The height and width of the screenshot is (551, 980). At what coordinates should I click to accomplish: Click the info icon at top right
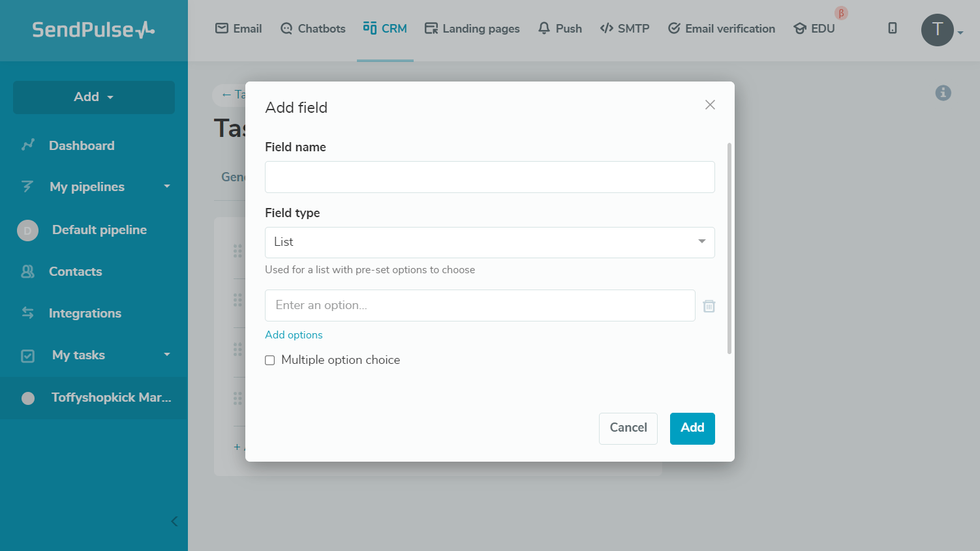943,93
